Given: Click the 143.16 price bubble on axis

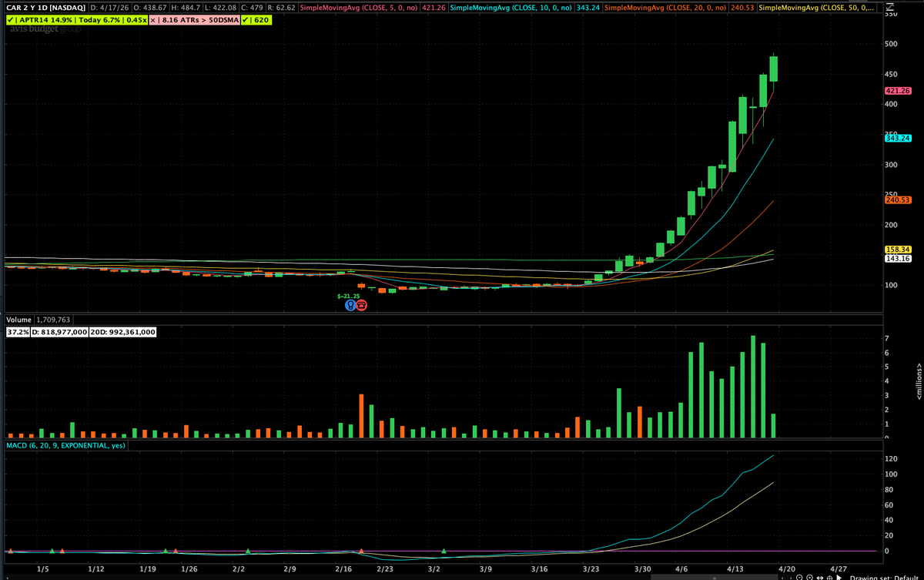Looking at the screenshot, I should point(899,259).
